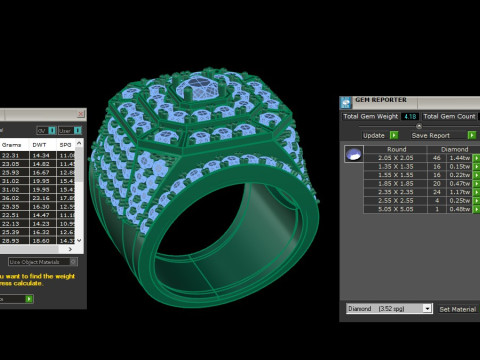Click the Gem Reporter title icon
The height and width of the screenshot is (360, 480).
[346, 103]
